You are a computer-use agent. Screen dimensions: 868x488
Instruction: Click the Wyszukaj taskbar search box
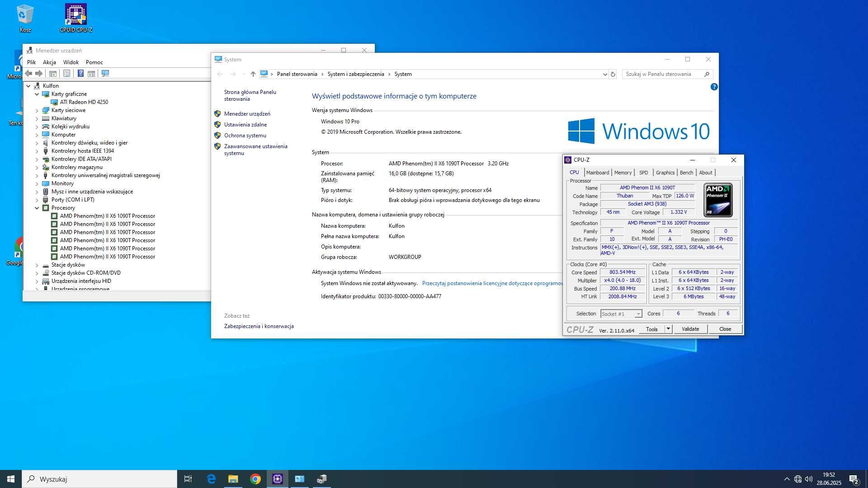tap(99, 479)
